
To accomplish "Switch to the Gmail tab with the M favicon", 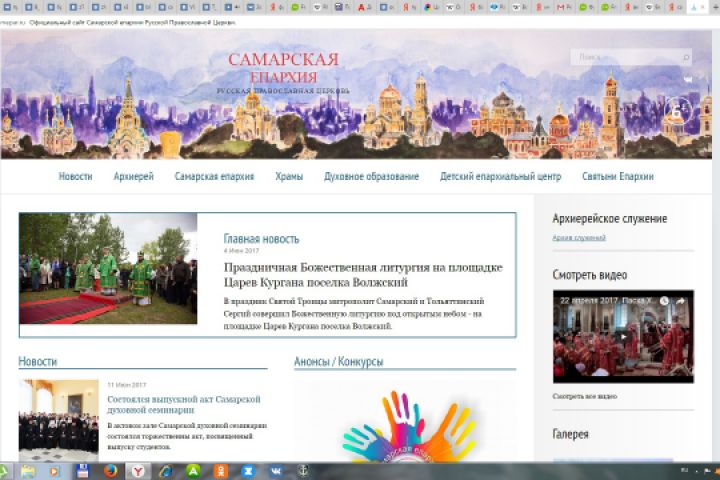I will pos(563,7).
